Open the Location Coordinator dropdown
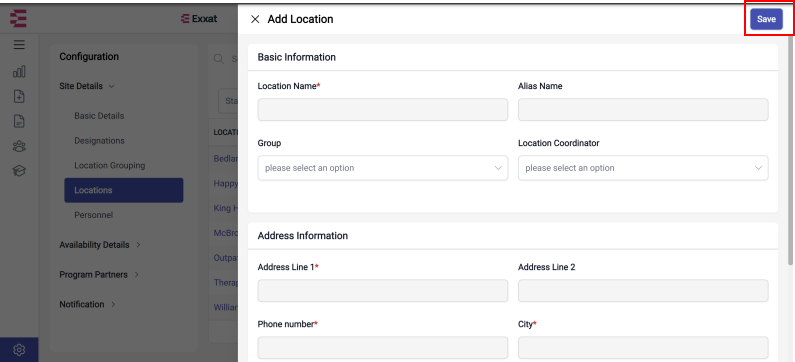The image size is (795, 362). pyautogui.click(x=643, y=168)
